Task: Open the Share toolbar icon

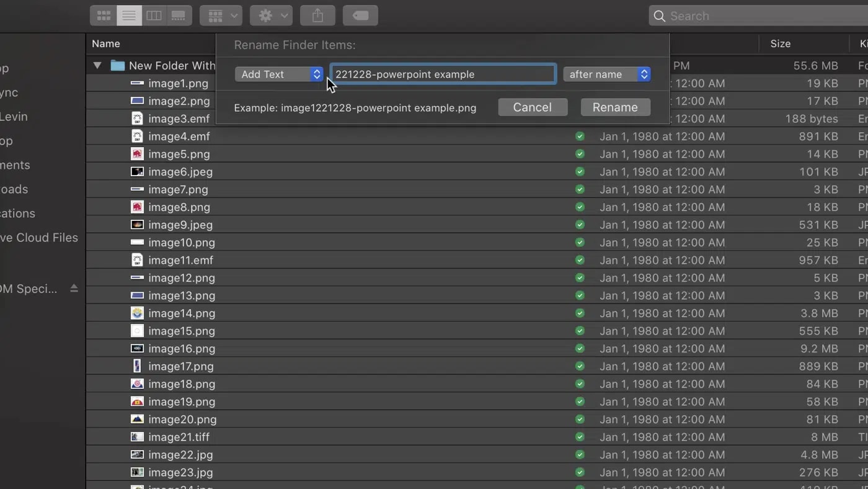Action: 317,16
